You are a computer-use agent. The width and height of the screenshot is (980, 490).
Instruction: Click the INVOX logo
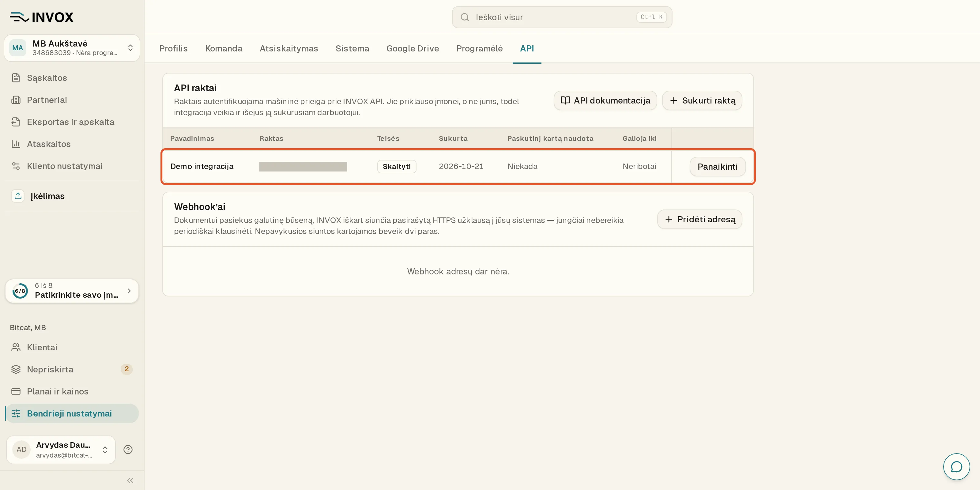click(41, 17)
